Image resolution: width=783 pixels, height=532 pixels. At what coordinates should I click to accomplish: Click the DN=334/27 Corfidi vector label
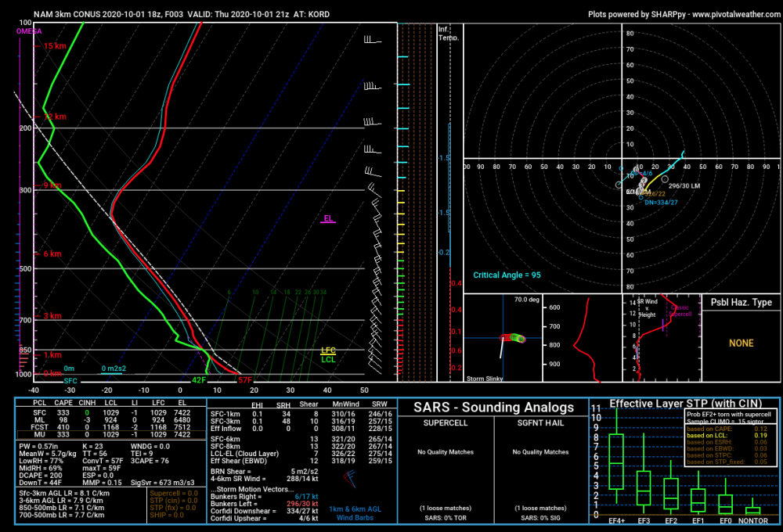tap(661, 203)
